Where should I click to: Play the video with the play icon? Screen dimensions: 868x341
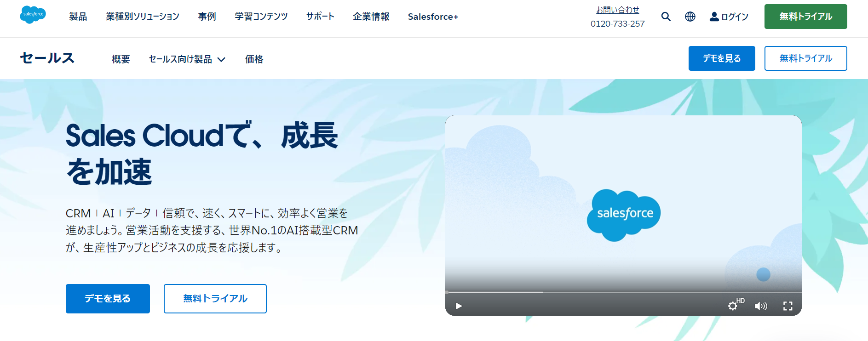[459, 306]
